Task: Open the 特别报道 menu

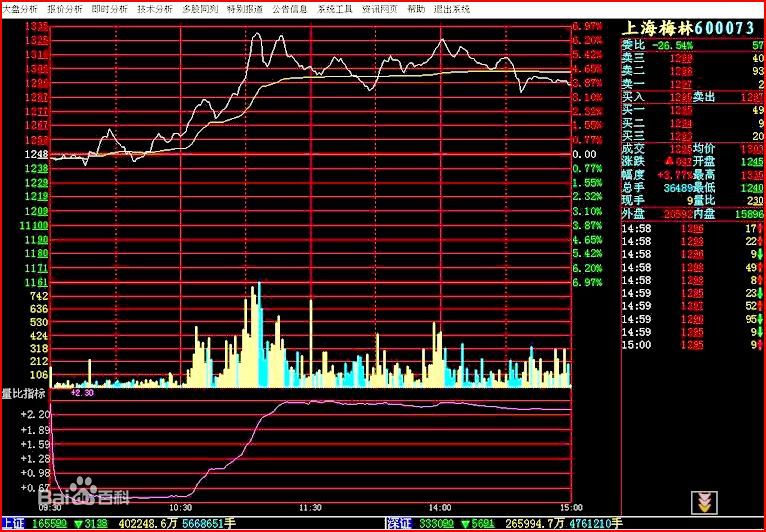Action: pos(245,9)
